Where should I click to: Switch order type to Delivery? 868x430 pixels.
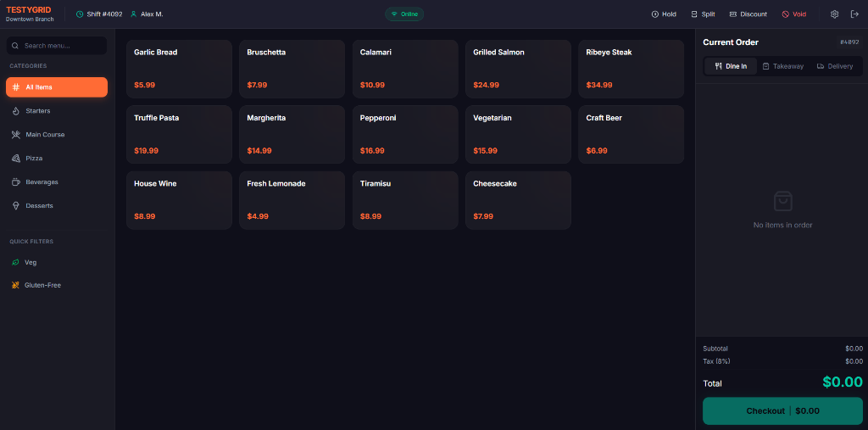[835, 66]
